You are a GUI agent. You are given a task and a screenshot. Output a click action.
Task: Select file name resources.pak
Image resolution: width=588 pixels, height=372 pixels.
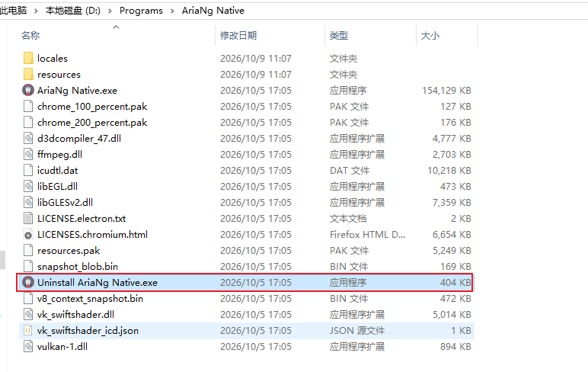(69, 250)
